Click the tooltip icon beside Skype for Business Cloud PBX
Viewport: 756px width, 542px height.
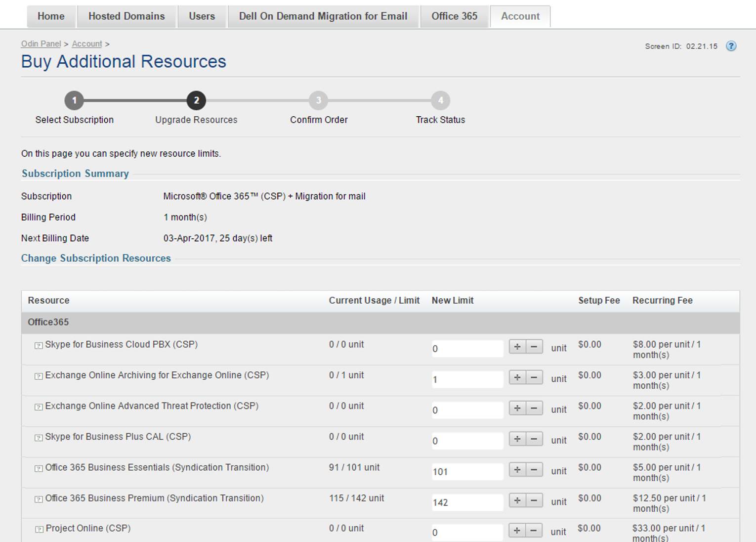[x=38, y=346]
